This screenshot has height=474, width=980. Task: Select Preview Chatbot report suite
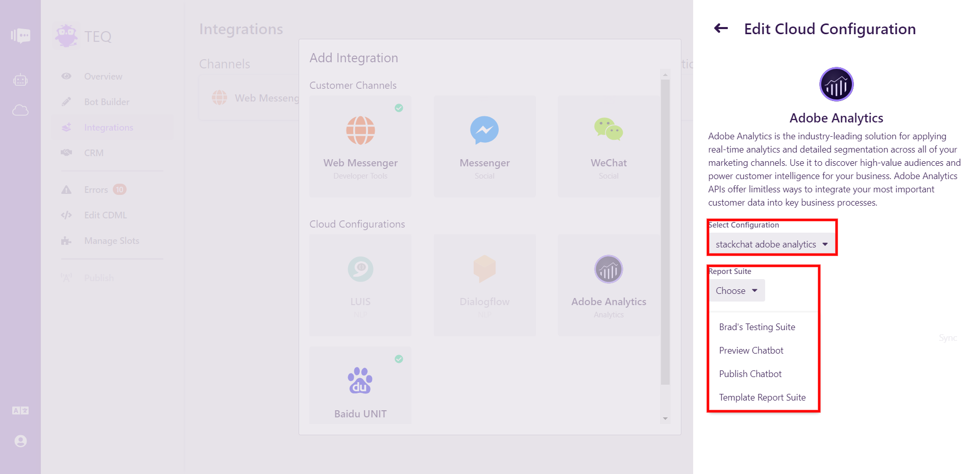pyautogui.click(x=751, y=351)
